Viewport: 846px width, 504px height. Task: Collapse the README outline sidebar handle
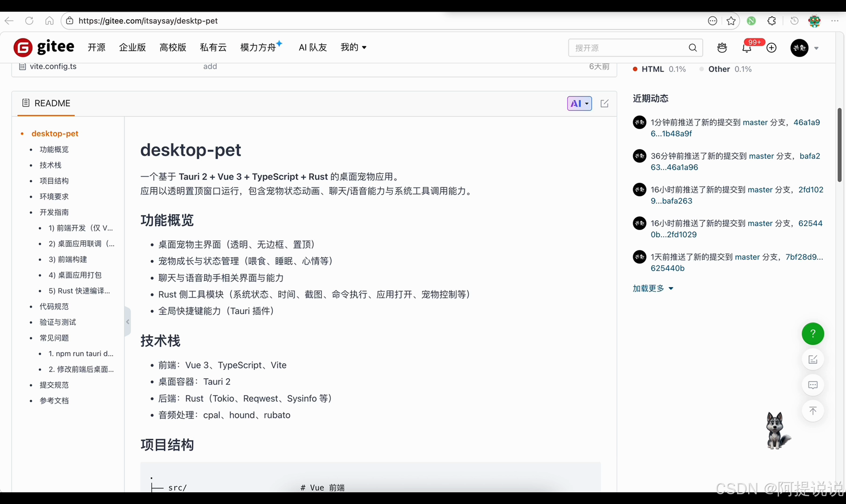127,322
